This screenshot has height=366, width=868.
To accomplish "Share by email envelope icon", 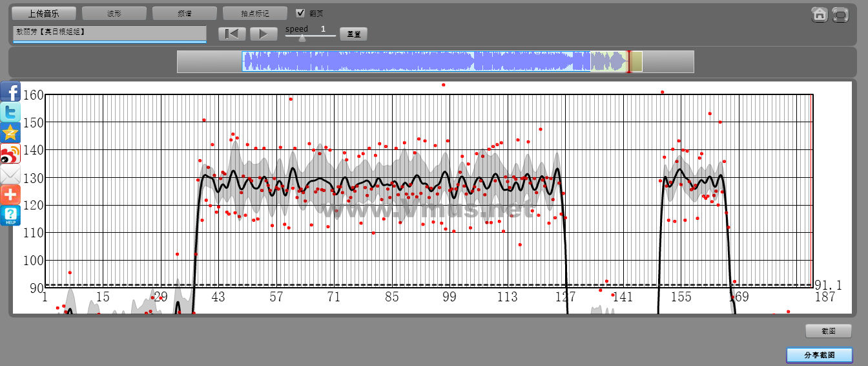I will pos(10,174).
